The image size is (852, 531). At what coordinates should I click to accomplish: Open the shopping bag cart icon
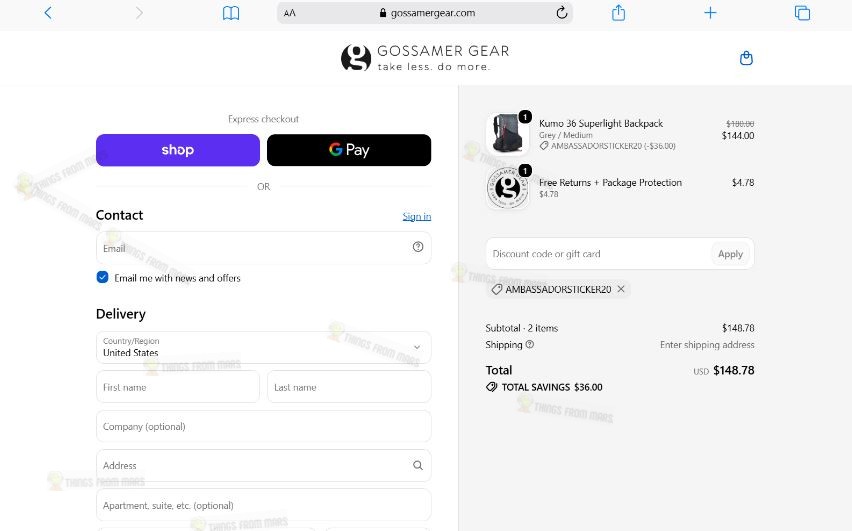click(746, 58)
